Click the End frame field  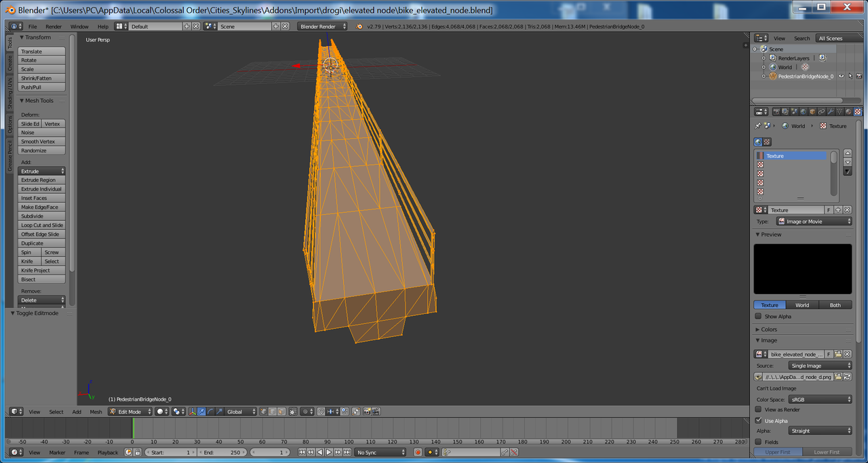(222, 452)
